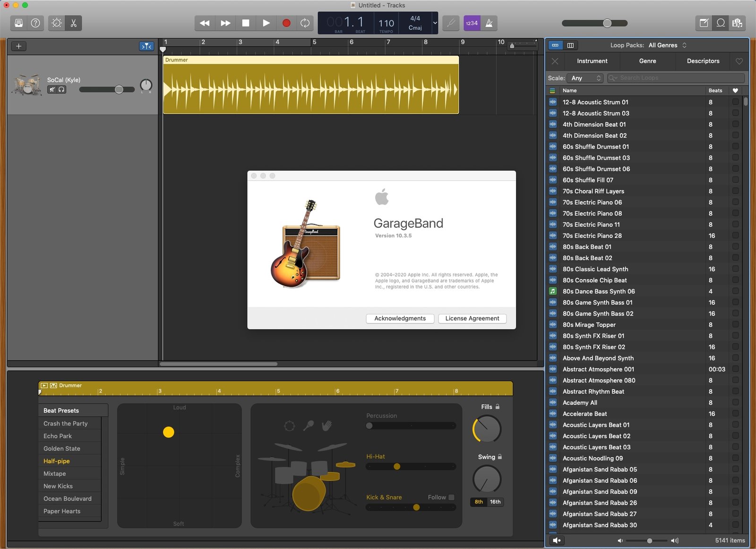Open the Loop Packs All Genres dropdown

(x=668, y=45)
